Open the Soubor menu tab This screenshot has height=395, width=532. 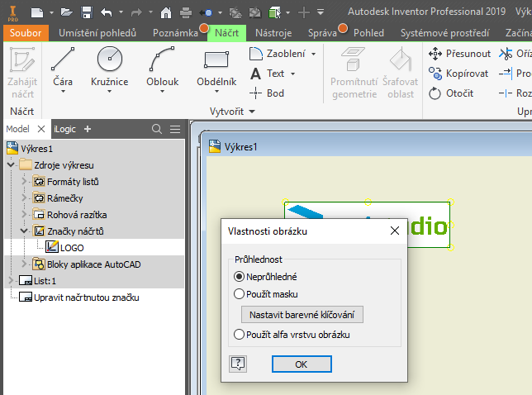coord(25,33)
